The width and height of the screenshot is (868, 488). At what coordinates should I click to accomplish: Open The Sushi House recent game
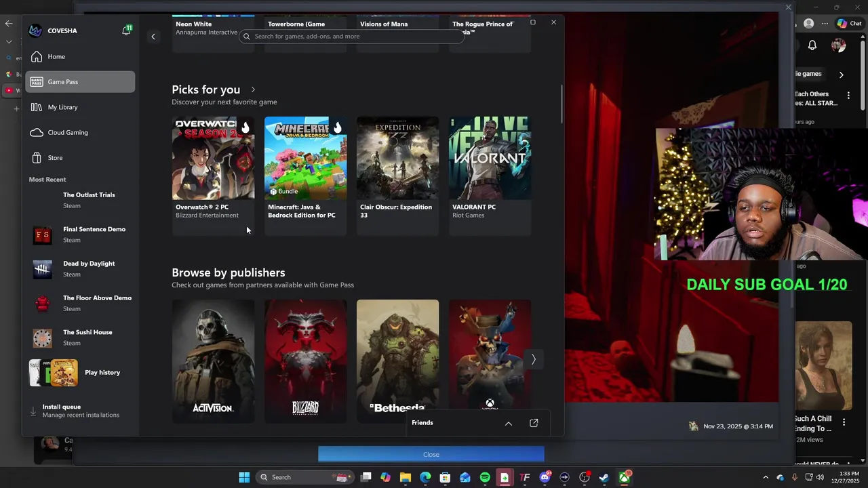pyautogui.click(x=81, y=338)
